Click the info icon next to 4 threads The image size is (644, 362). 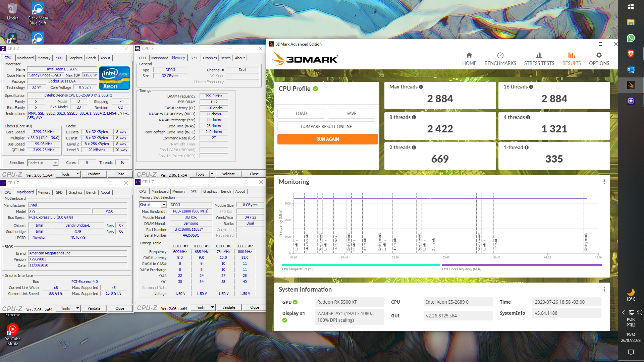pos(528,117)
